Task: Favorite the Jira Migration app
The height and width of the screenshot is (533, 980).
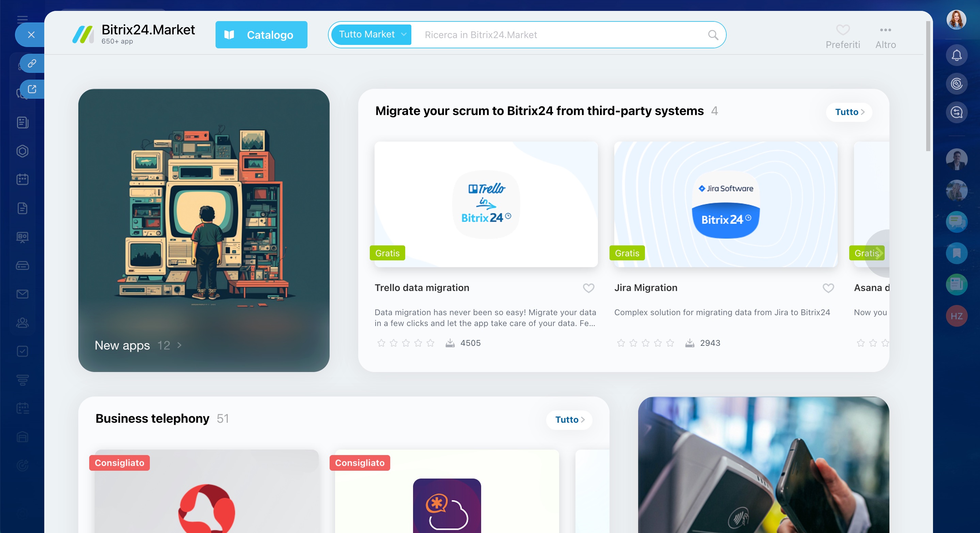Action: click(828, 288)
